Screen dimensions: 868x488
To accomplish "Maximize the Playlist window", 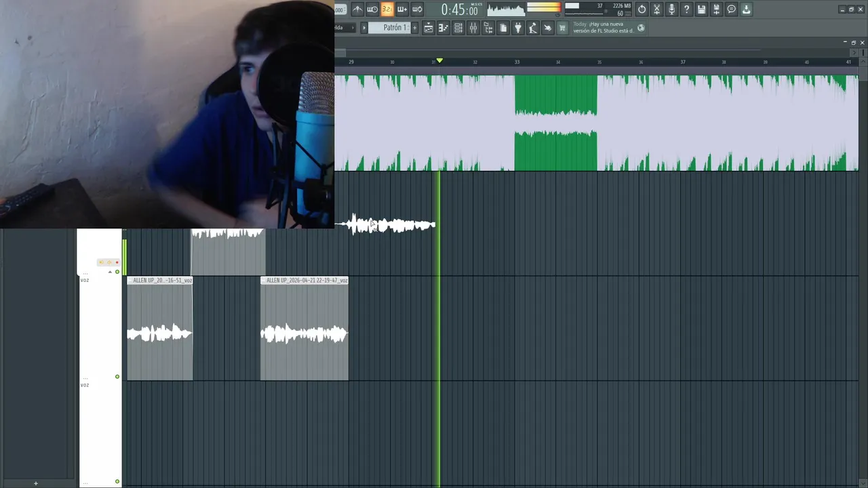I will (x=853, y=43).
